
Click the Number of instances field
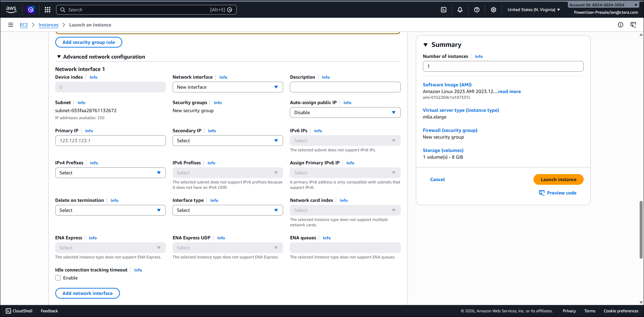pos(503,66)
